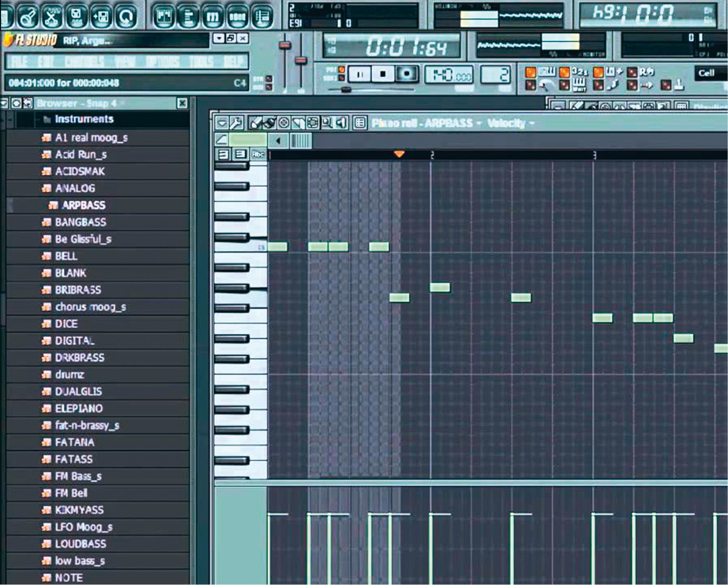Click the stop transport button
The width and height of the screenshot is (728, 585).
[x=383, y=75]
